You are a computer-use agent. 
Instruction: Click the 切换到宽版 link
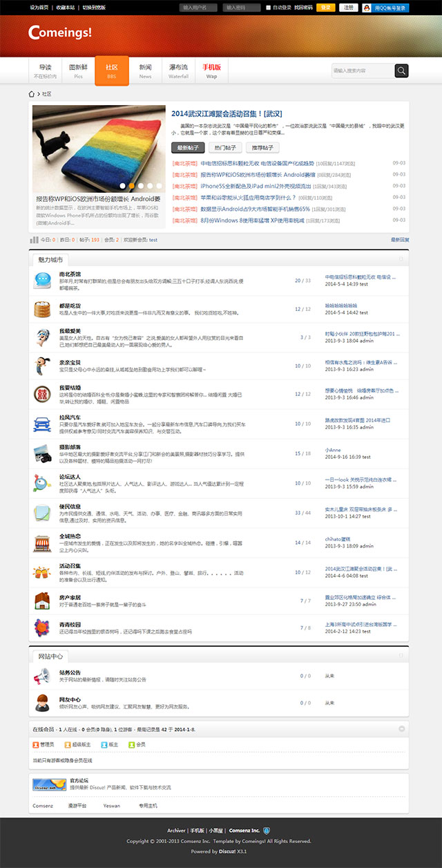(x=94, y=8)
